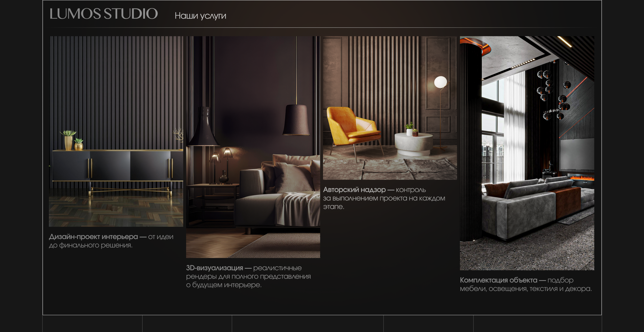Click text 'за выполнением проекта на каждом'
644x332 pixels.
pos(384,198)
